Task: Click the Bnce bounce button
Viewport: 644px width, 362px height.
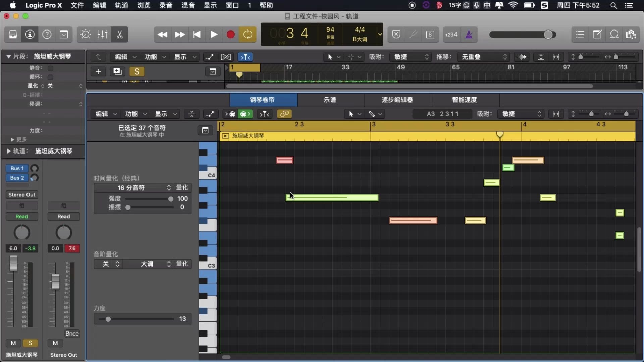Action: click(x=72, y=333)
